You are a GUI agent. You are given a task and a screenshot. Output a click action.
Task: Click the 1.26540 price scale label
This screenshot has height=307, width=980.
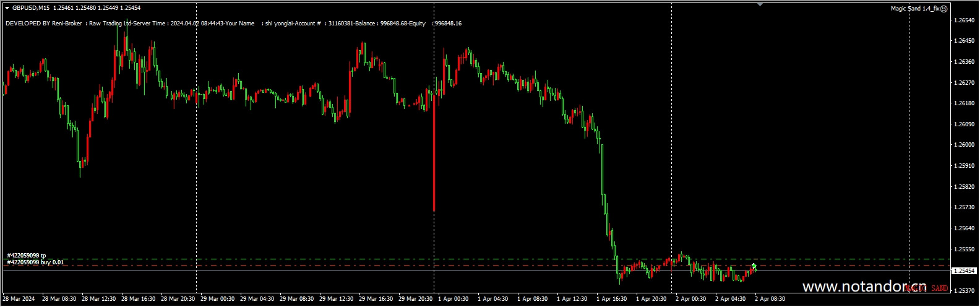[x=965, y=20]
